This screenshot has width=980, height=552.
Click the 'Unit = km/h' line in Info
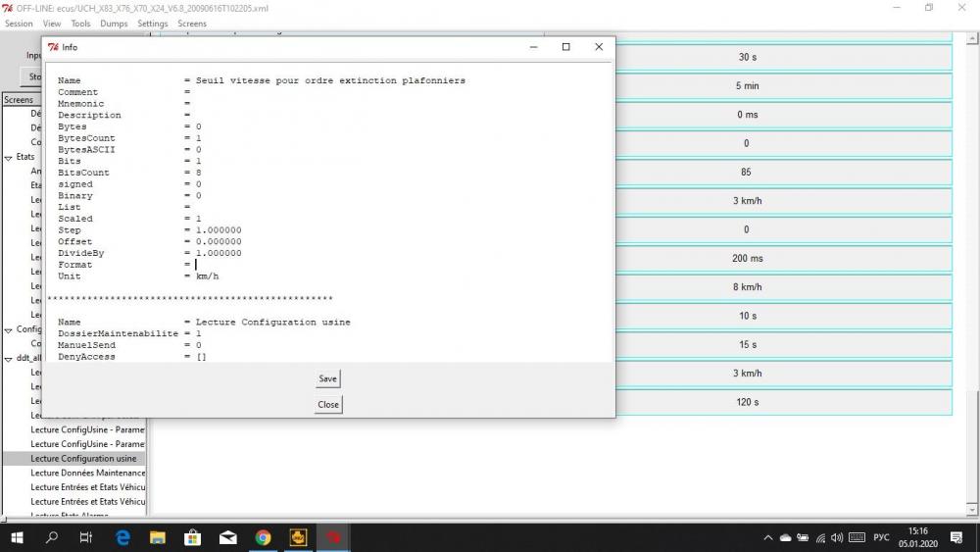tap(138, 276)
